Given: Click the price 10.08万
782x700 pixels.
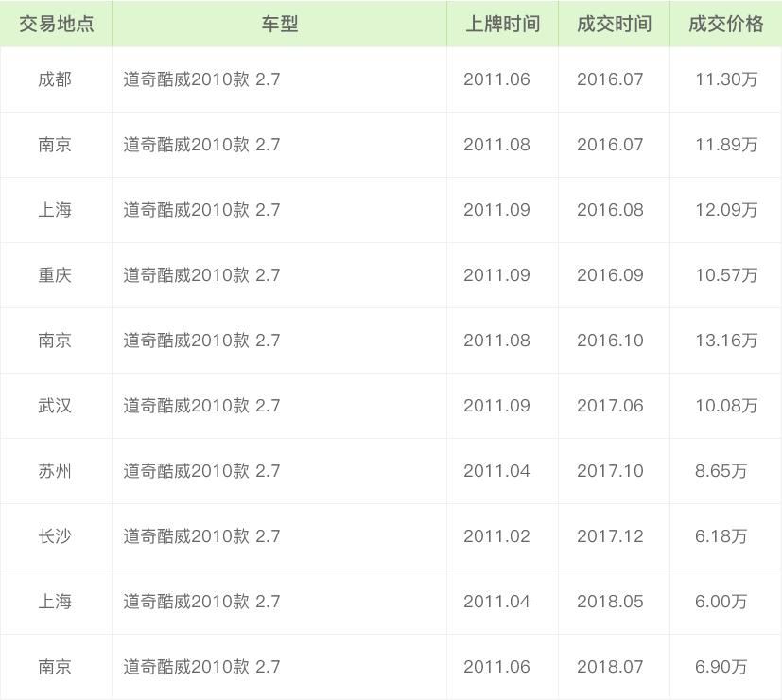Looking at the screenshot, I should pos(726,406).
